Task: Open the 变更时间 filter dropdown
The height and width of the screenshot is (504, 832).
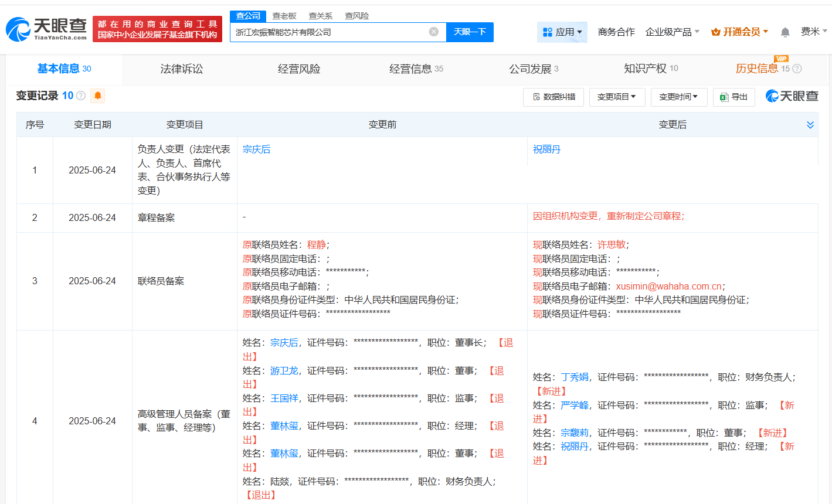Action: click(x=678, y=97)
